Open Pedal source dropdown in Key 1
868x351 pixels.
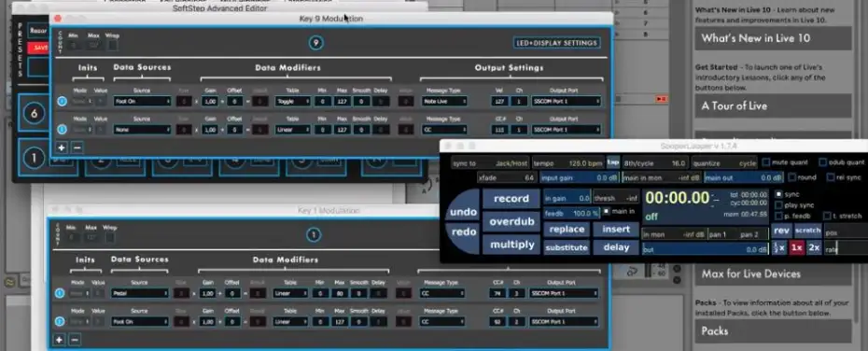[x=140, y=293]
